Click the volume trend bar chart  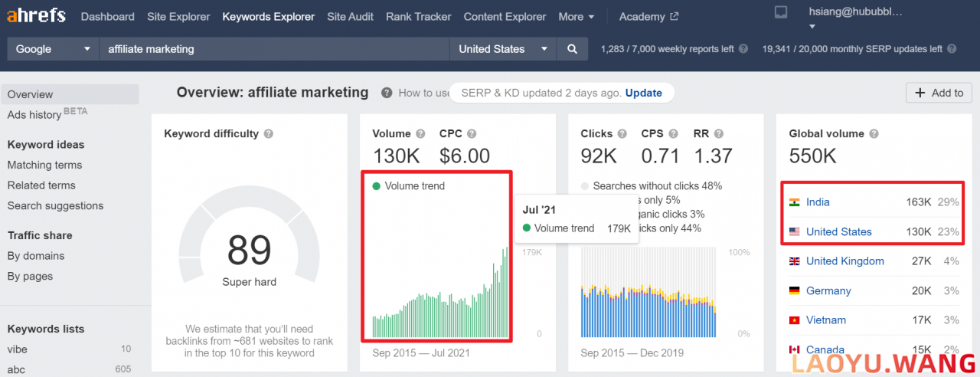440,293
